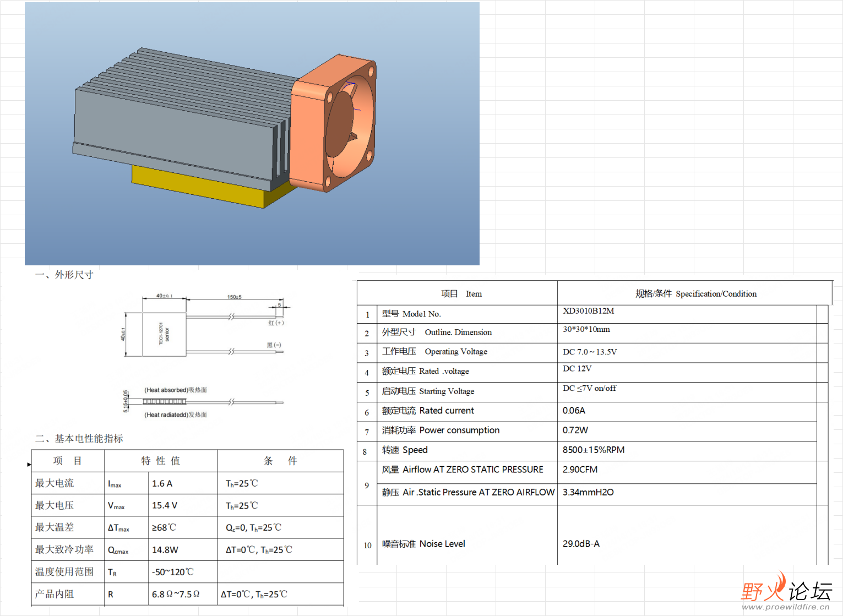Click the "黑(-)" wire label in the drawing
Image resolution: width=843 pixels, height=616 pixels.
click(274, 345)
